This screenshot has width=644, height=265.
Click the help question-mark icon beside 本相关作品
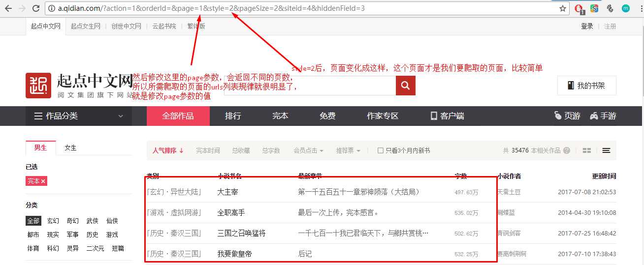click(x=567, y=150)
